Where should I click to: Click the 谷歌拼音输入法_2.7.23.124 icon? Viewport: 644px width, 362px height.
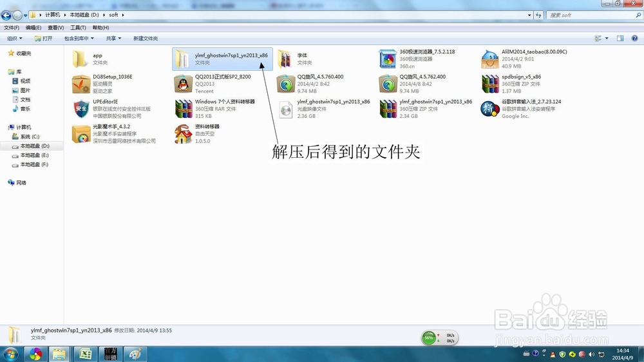[x=489, y=109]
